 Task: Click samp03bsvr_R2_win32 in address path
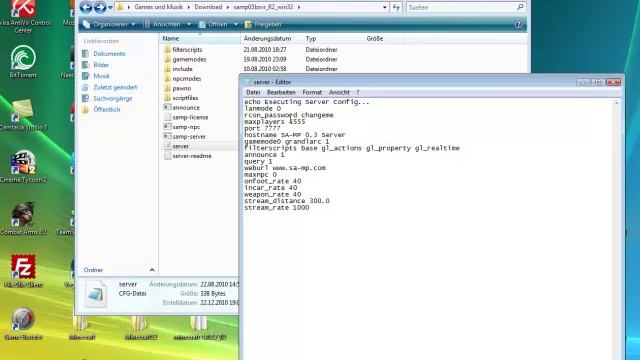click(x=263, y=7)
